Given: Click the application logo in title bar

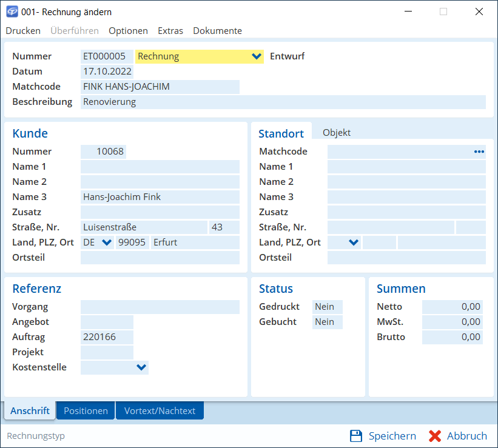Looking at the screenshot, I should coord(12,12).
